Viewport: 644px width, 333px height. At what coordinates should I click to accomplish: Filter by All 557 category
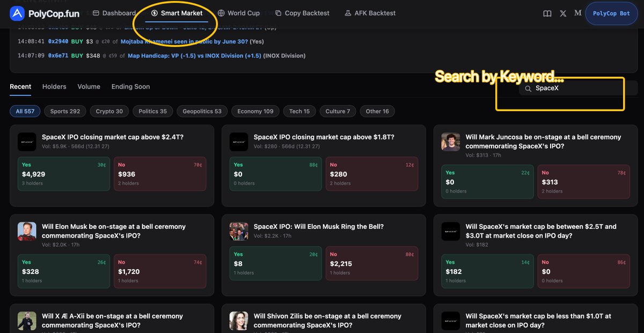[x=25, y=111]
